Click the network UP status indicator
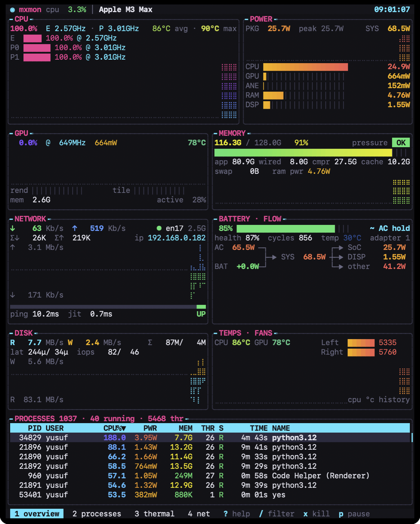This screenshot has height=524, width=420. coord(201,314)
